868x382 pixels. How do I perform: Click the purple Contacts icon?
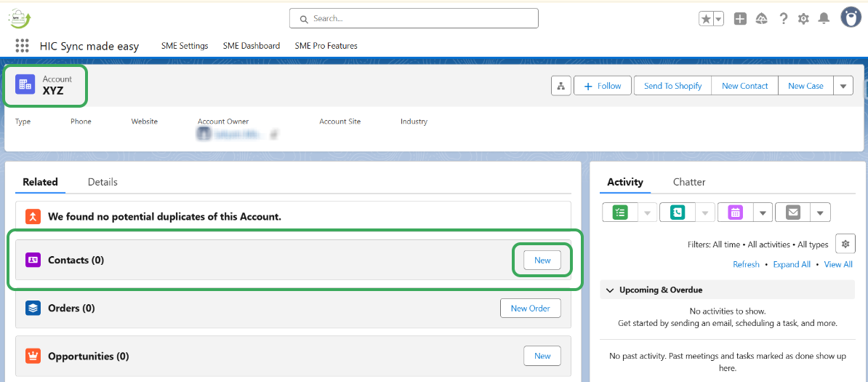point(33,260)
